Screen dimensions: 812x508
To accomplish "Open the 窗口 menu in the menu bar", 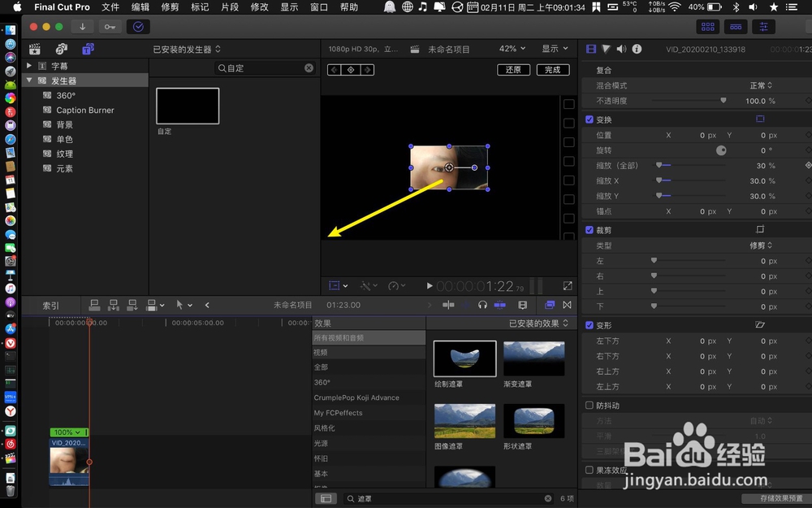I will pyautogui.click(x=318, y=7).
